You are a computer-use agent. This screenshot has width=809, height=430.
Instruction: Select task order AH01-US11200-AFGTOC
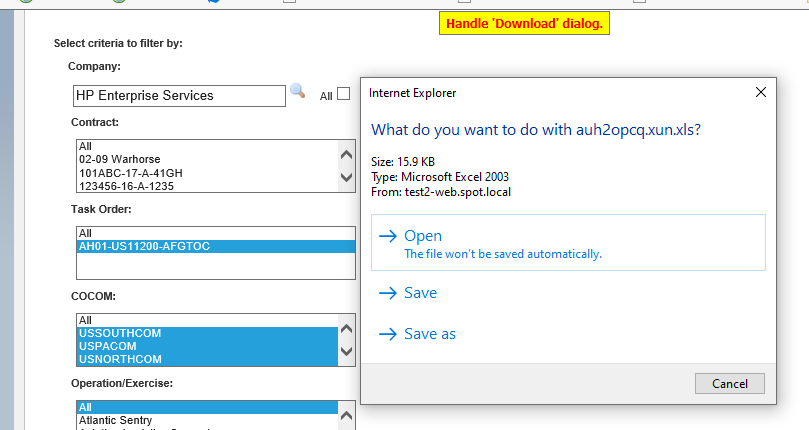(143, 246)
